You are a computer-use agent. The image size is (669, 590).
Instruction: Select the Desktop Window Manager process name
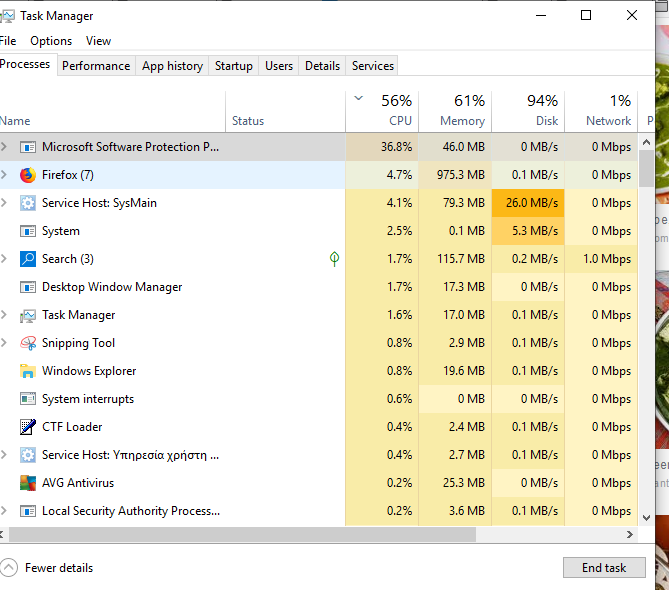(112, 287)
